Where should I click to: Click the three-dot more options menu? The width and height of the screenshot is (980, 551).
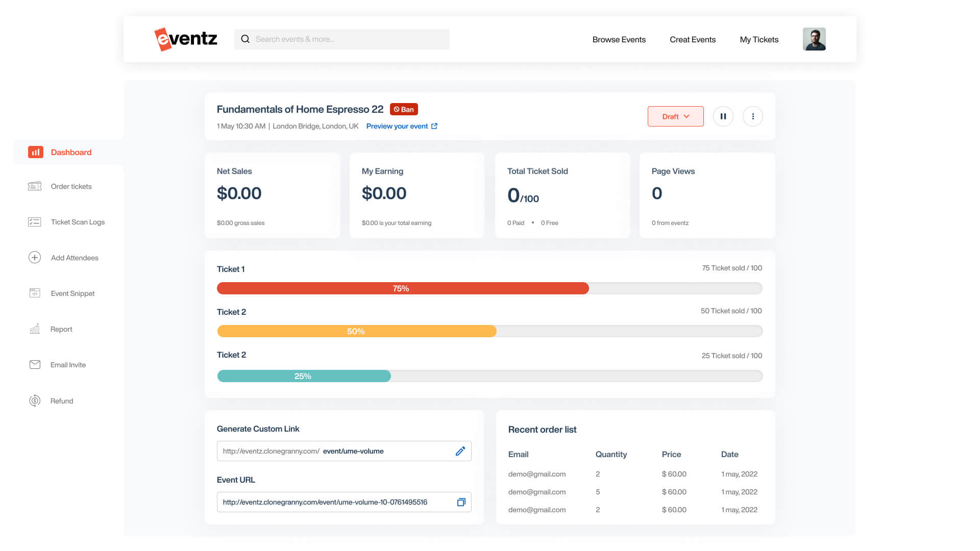(752, 116)
